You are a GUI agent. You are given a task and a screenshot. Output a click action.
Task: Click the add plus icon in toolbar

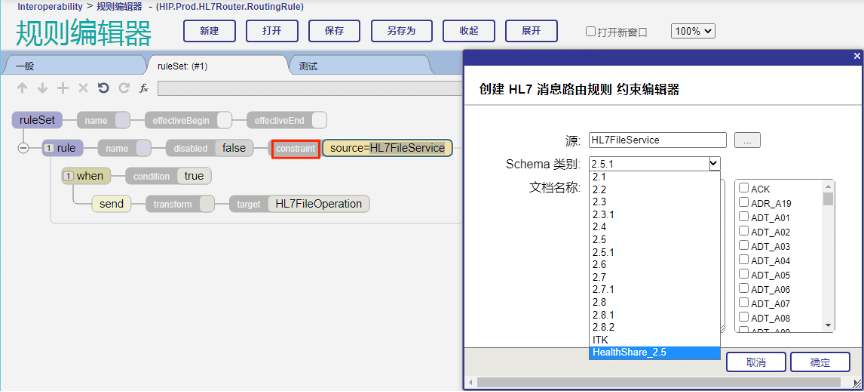click(63, 88)
